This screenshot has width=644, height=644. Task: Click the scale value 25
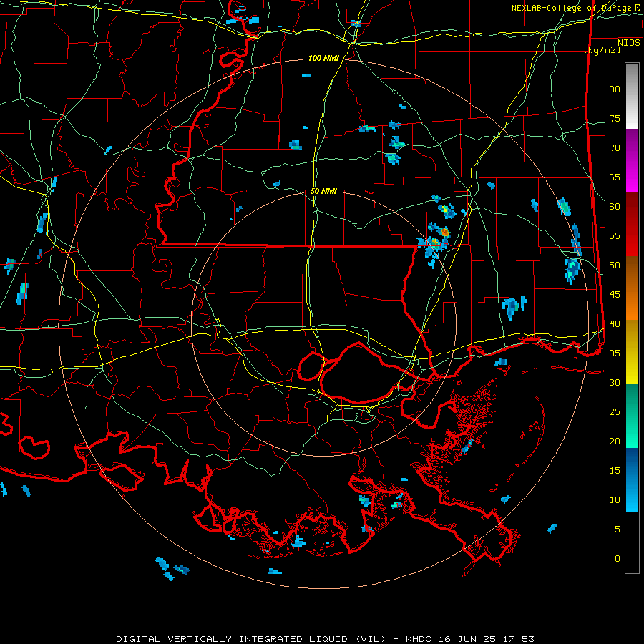615,412
